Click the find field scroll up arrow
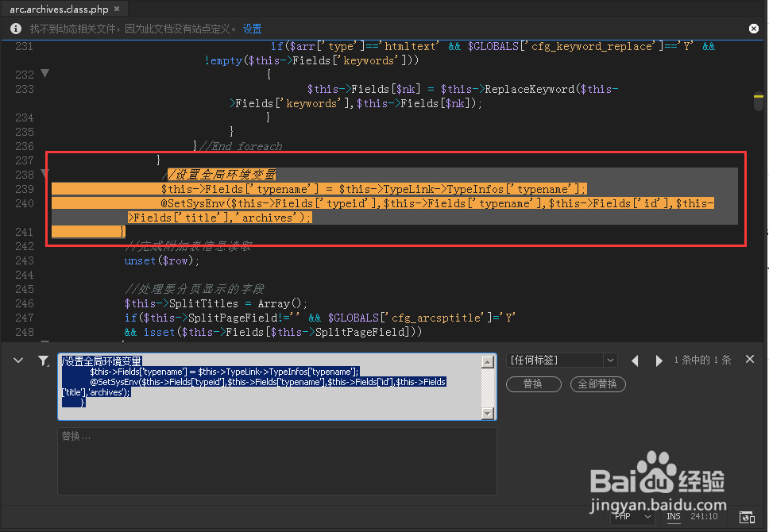Image resolution: width=769 pixels, height=532 pixels. 488,362
